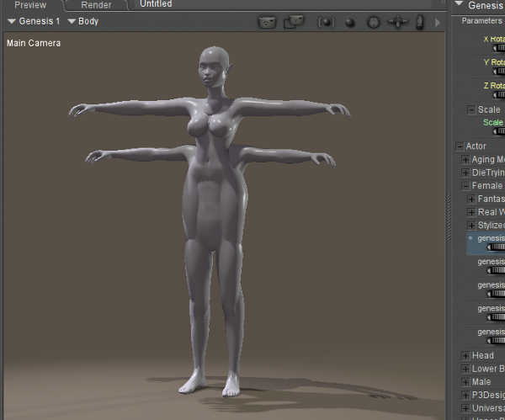Click the highlighted genesis morph dial

(496, 247)
